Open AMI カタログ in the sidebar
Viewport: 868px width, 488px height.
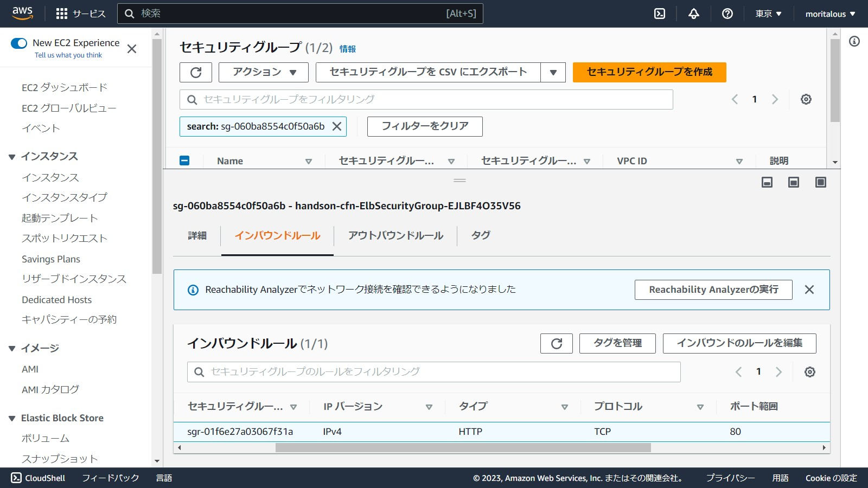(50, 389)
